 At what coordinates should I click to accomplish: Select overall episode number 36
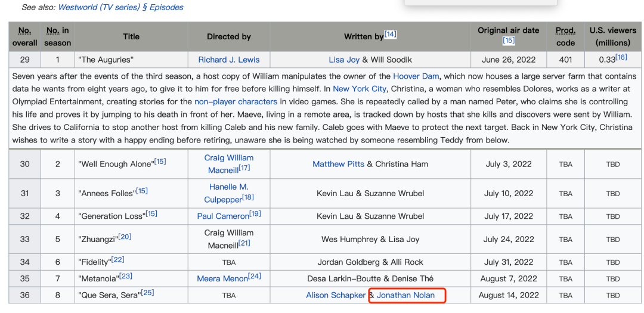(x=24, y=295)
